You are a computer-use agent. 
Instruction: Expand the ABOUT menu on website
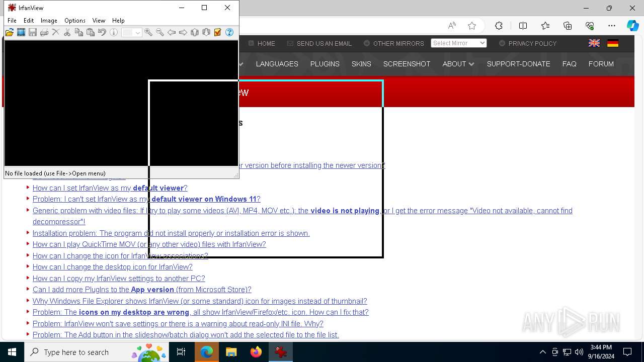coord(458,64)
